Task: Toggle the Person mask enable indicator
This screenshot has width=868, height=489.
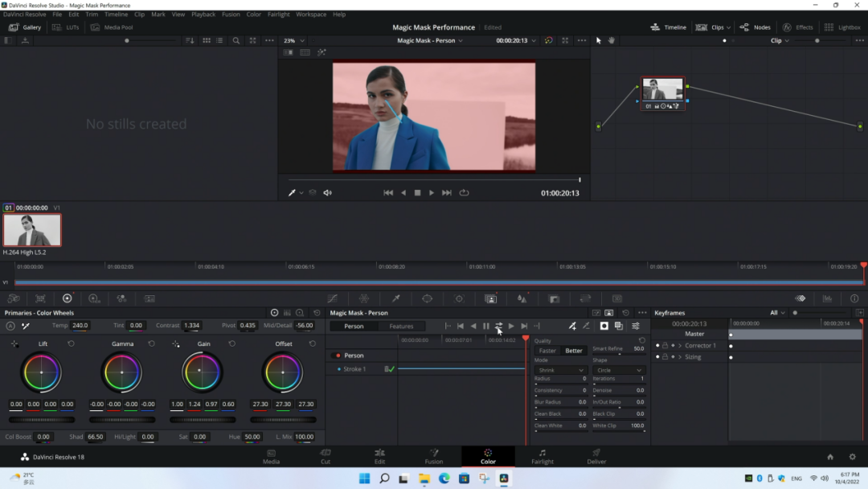Action: point(338,355)
